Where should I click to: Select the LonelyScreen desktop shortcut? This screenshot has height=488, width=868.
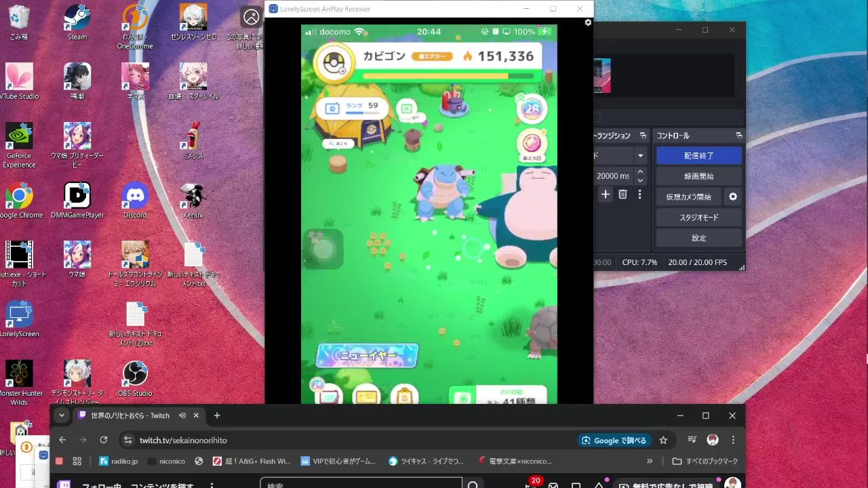19,319
